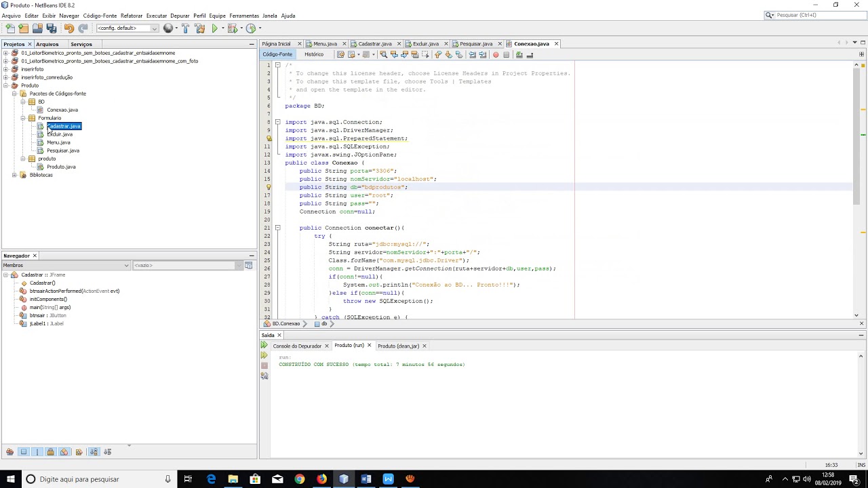This screenshot has height=488, width=868.
Task: Toggle Show Inner Classes filter in navigator
Action: pos(64,452)
